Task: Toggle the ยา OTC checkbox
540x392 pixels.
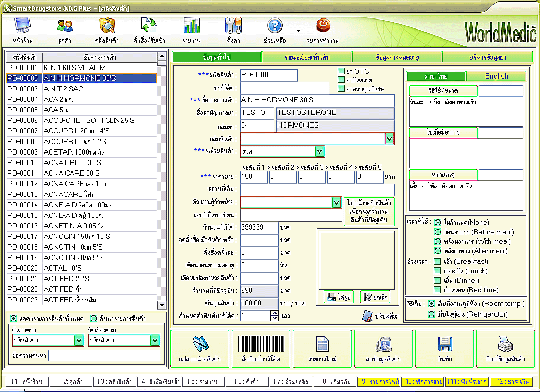Action: click(x=342, y=71)
